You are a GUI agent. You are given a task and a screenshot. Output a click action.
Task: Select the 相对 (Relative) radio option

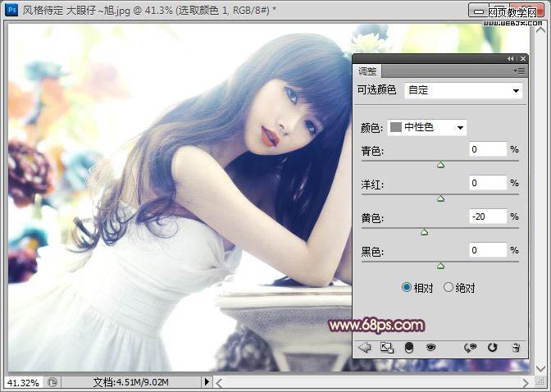point(408,288)
